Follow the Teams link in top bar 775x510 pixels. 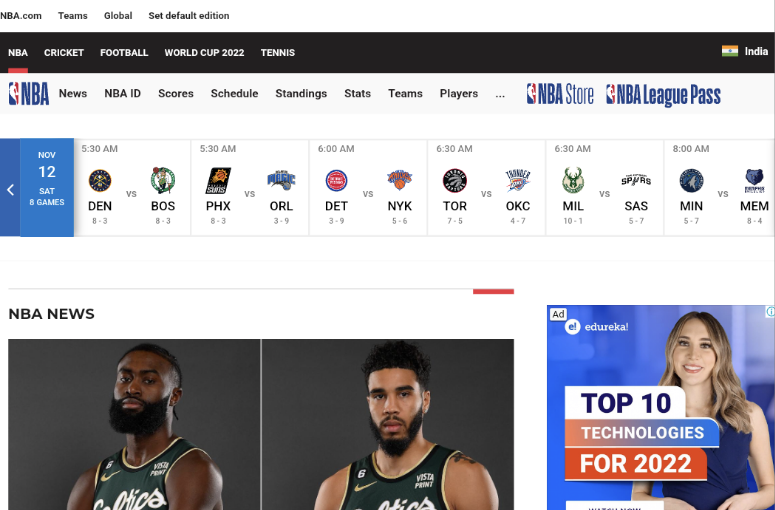point(73,15)
